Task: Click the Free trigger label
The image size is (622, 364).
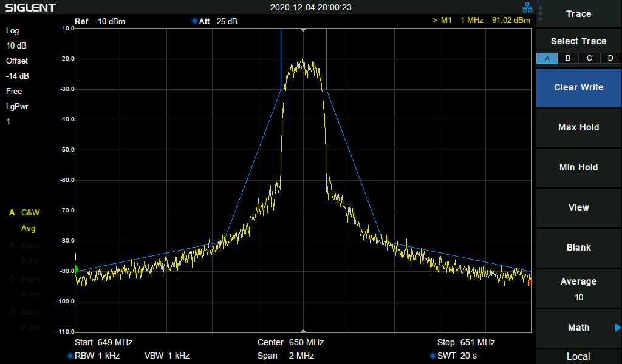Action: [x=14, y=92]
